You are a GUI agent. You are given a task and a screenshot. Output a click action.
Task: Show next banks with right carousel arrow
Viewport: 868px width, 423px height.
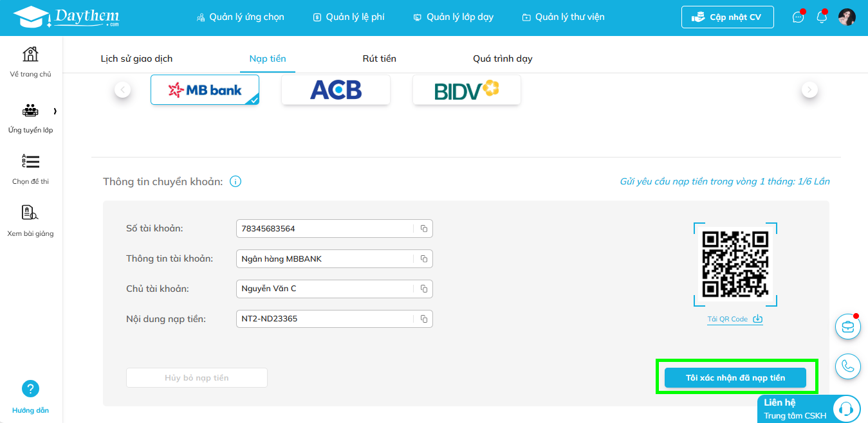[x=809, y=89]
